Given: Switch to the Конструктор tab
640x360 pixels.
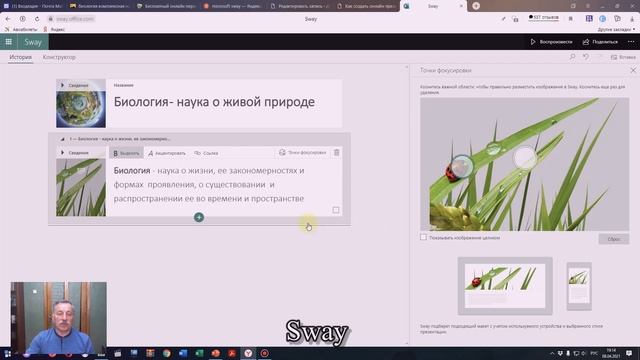Looking at the screenshot, I should pyautogui.click(x=59, y=57).
